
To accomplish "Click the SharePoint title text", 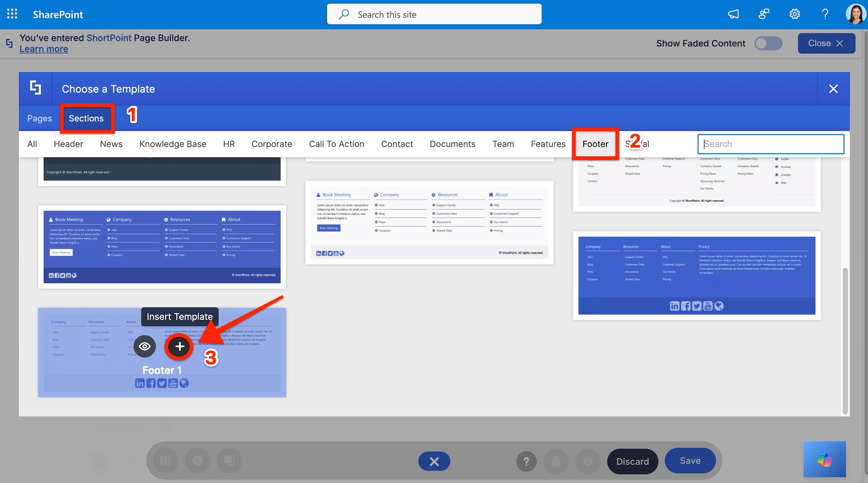I will coord(58,14).
